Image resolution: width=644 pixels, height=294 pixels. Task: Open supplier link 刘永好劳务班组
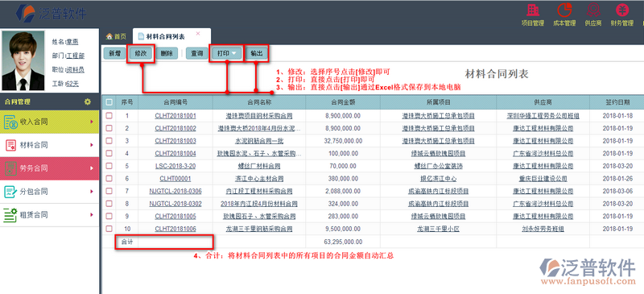point(543,229)
